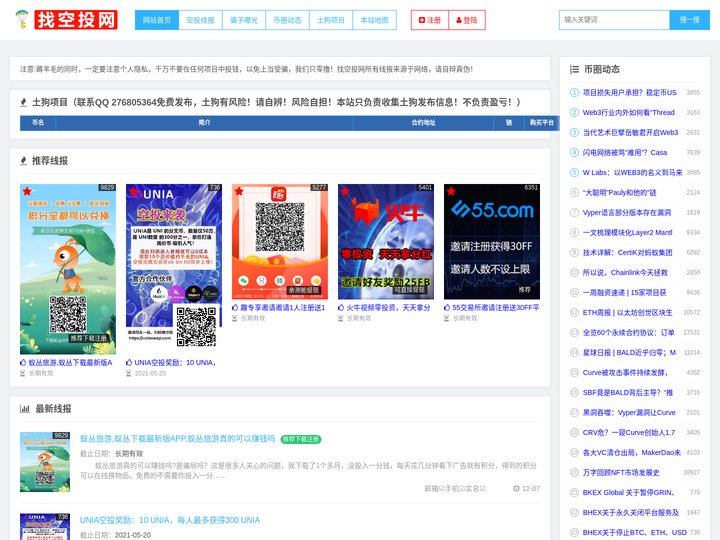Viewport: 720px width, 540px height.
Task: Open link UNIA空投奖励: 10 UNIA under thumbnail
Action: point(175,362)
